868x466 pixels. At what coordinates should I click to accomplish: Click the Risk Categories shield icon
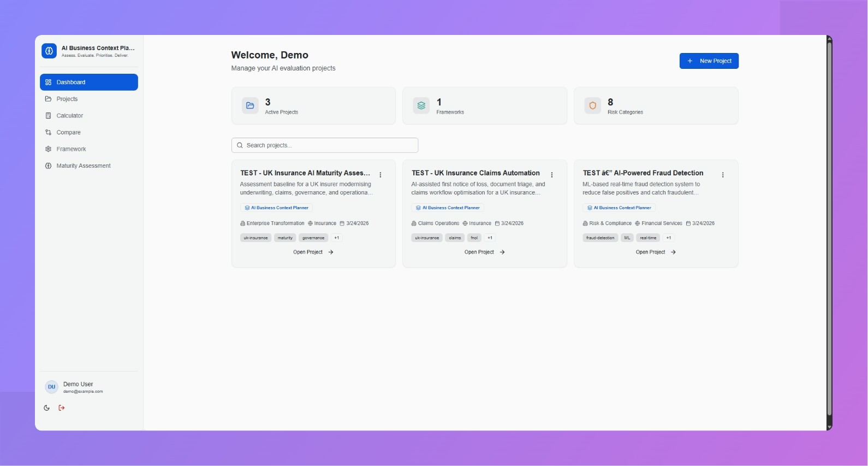tap(593, 105)
